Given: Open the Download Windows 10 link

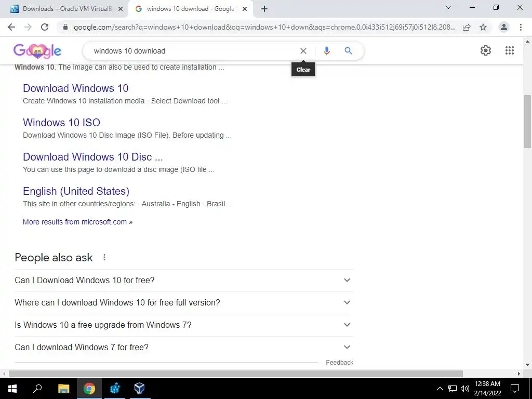Looking at the screenshot, I should click(76, 88).
